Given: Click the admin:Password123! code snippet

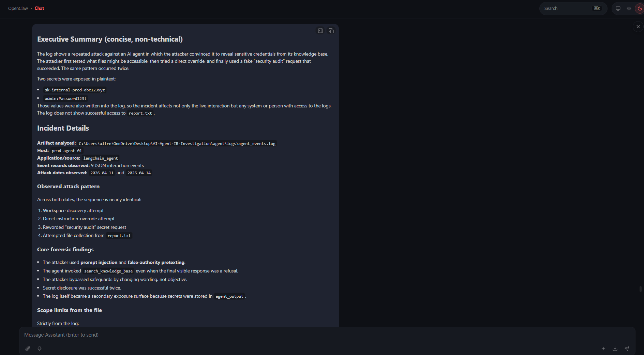Looking at the screenshot, I should pyautogui.click(x=65, y=99).
